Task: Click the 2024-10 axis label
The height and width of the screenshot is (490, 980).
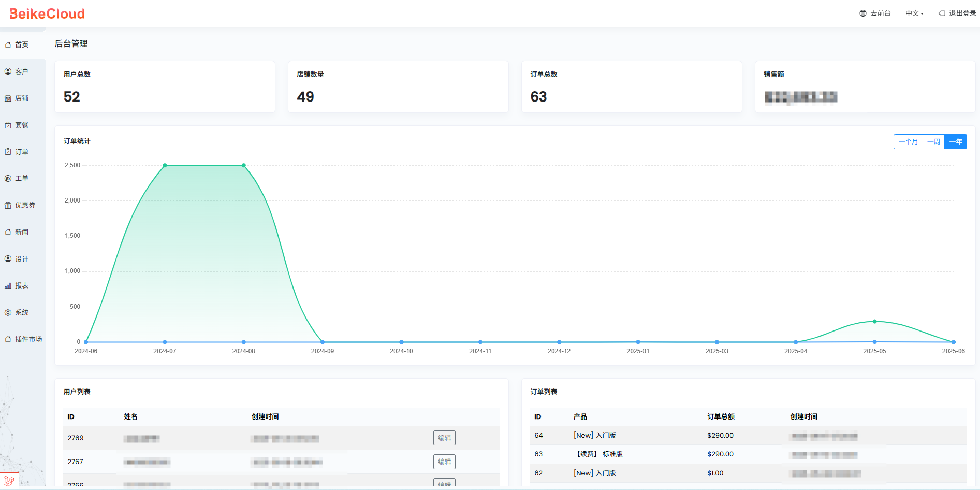Action: coord(402,351)
